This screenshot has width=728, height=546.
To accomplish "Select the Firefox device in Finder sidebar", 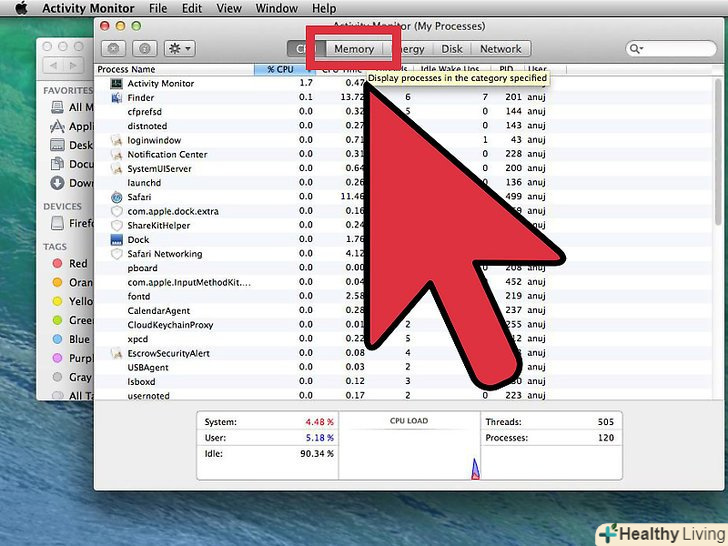I will (x=72, y=223).
